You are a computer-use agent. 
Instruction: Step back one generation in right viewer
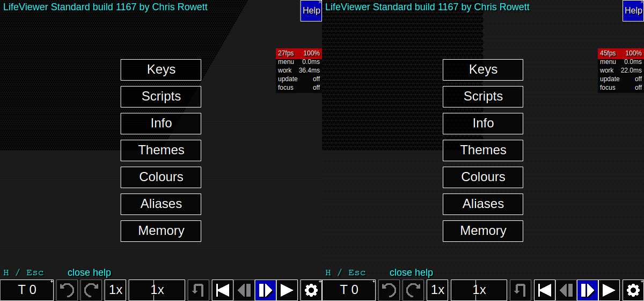click(x=566, y=290)
